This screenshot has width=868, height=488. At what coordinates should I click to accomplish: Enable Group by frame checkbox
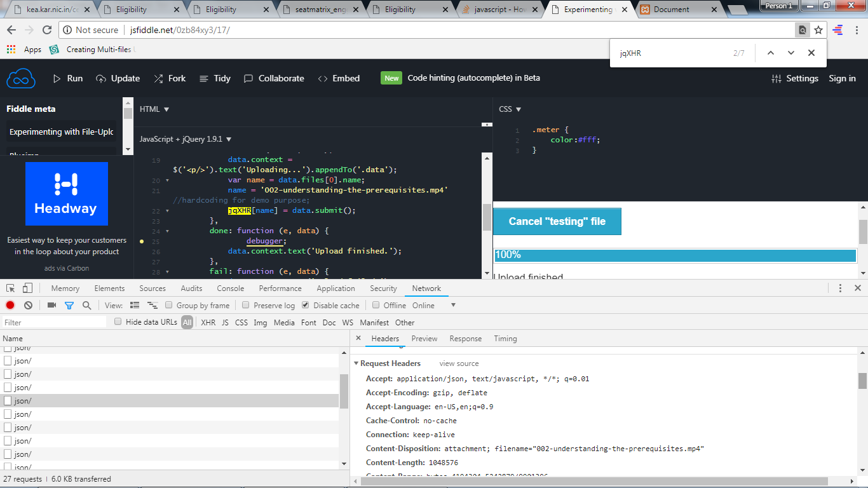[x=169, y=306]
